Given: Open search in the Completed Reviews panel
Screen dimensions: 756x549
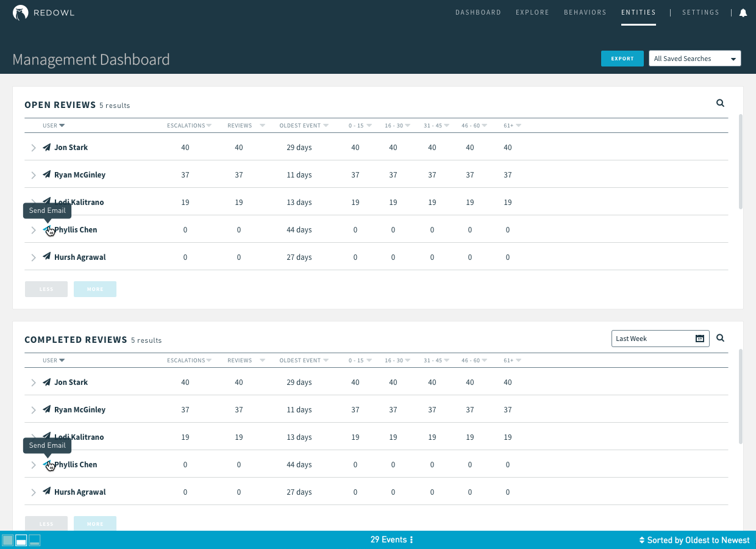Looking at the screenshot, I should tap(720, 338).
